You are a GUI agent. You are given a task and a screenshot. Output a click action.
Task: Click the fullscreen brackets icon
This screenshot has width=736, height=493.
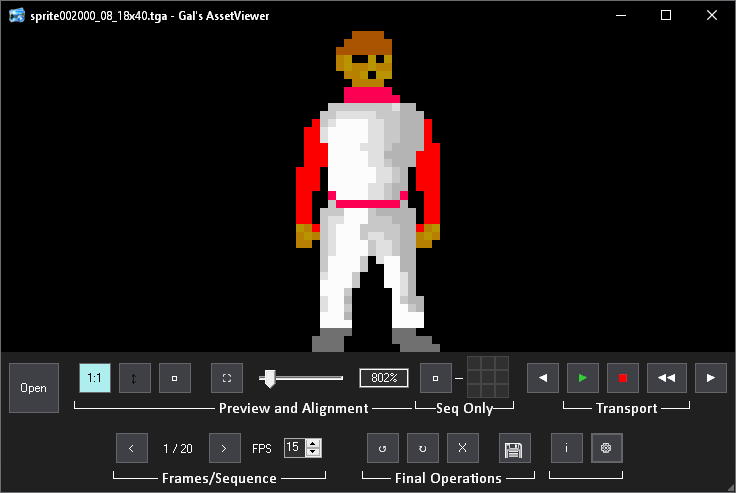[227, 378]
